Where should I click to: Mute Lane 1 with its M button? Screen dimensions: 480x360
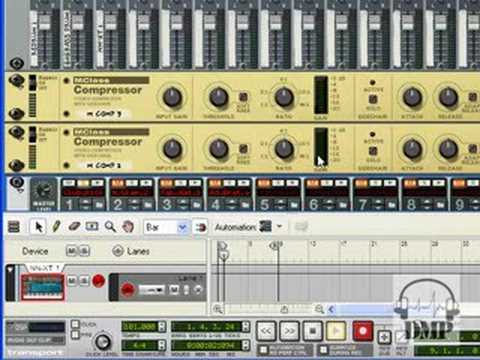[x=174, y=290]
